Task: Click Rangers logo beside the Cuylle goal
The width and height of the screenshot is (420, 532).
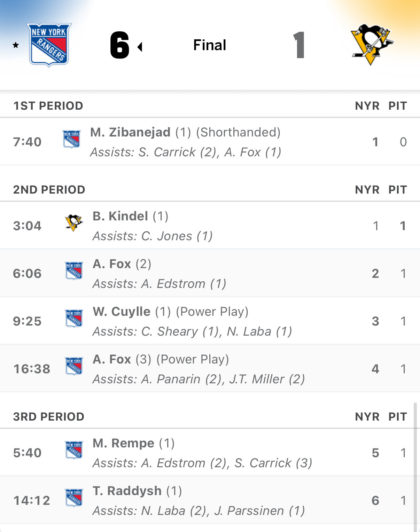Action: pos(74,318)
